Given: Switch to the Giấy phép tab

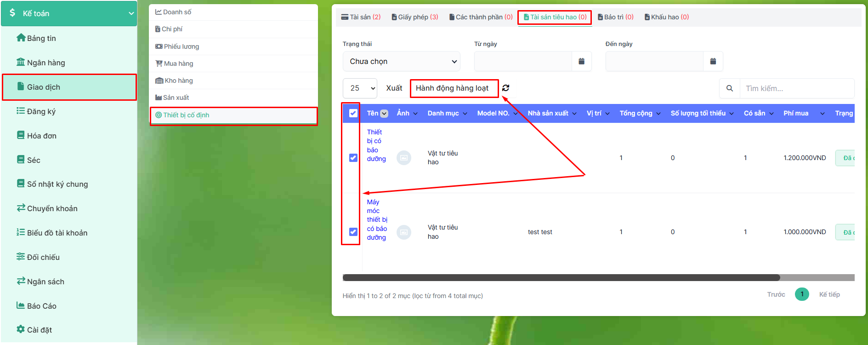Looking at the screenshot, I should click(x=415, y=17).
